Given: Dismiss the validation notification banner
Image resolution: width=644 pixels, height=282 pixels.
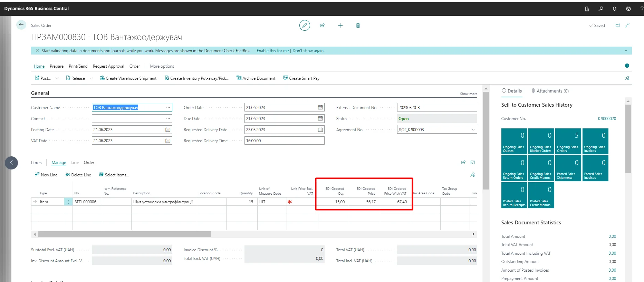Looking at the screenshot, I should 37,51.
